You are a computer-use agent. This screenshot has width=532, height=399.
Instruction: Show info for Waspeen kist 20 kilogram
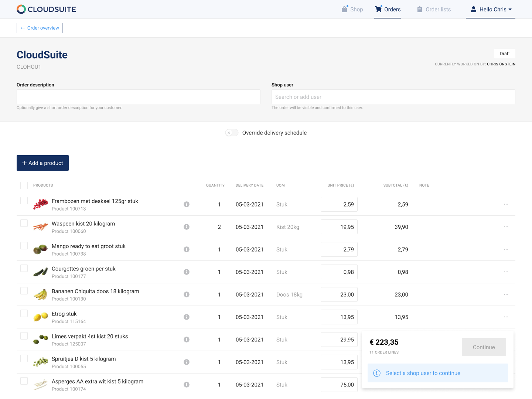(187, 227)
